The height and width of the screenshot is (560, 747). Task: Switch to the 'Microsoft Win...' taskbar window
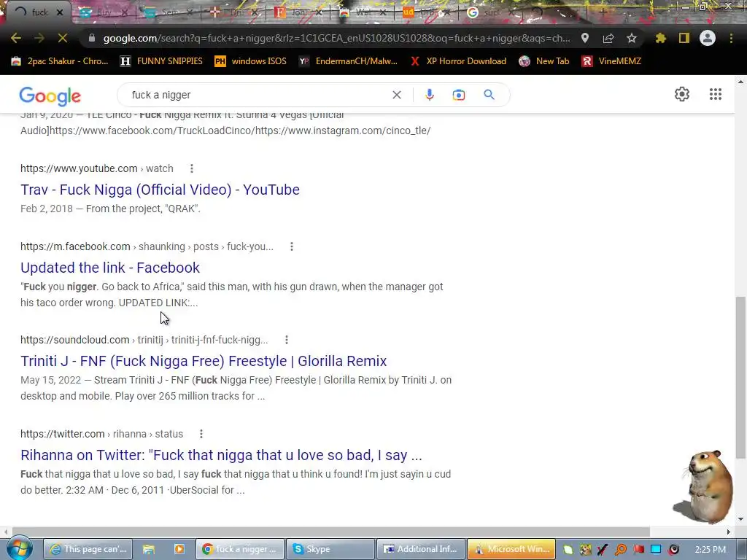[x=511, y=549]
